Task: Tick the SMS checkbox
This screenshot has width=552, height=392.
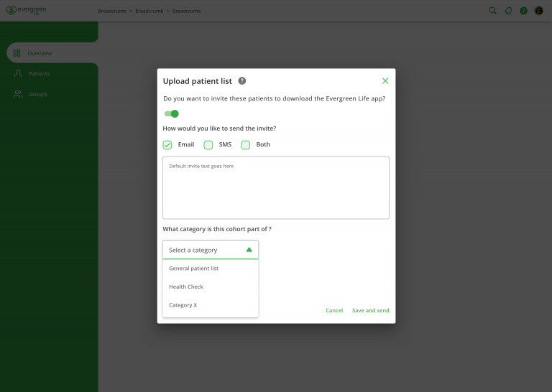Action: [208, 145]
